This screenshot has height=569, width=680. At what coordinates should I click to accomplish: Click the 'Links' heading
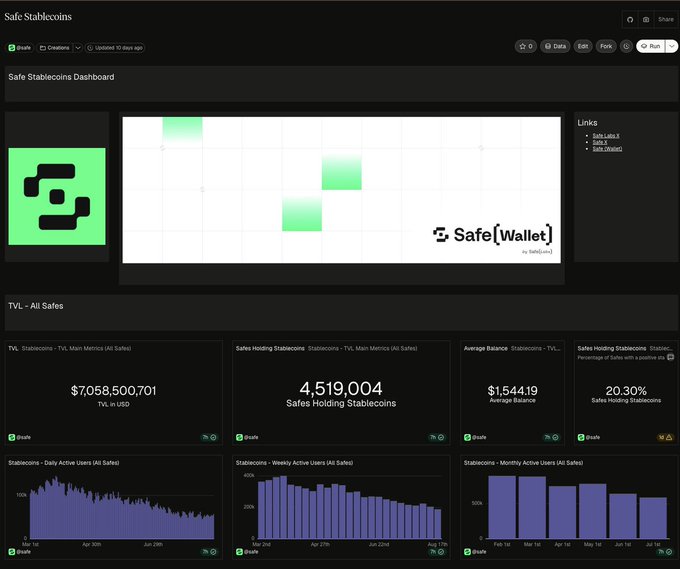pos(587,123)
